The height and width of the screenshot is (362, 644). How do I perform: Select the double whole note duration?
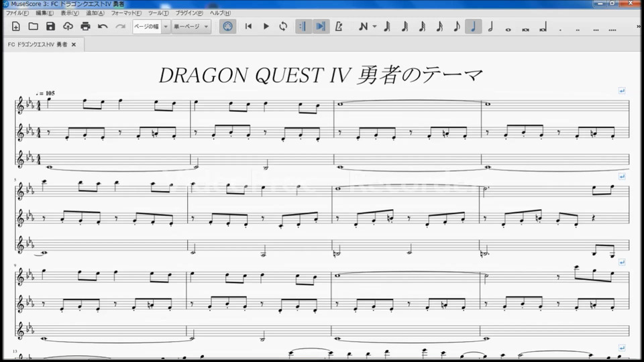526,29
